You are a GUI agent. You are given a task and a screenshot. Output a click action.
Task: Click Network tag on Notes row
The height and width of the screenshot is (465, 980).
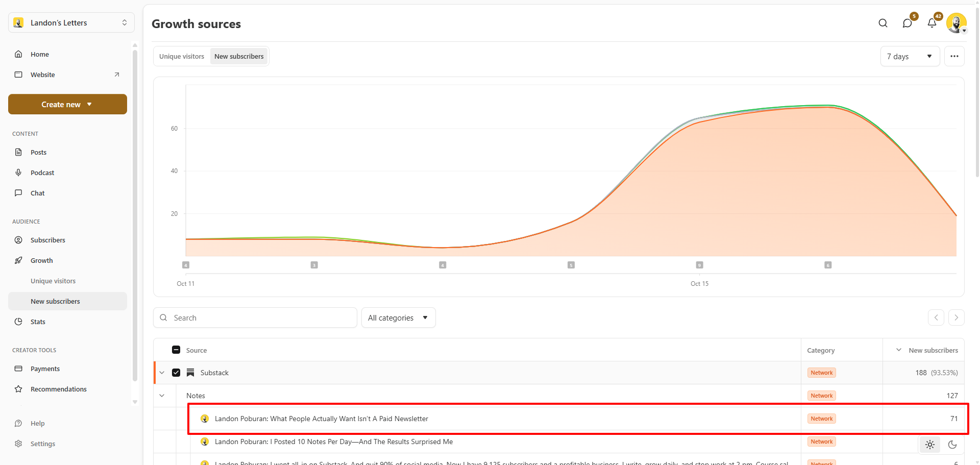pyautogui.click(x=822, y=396)
